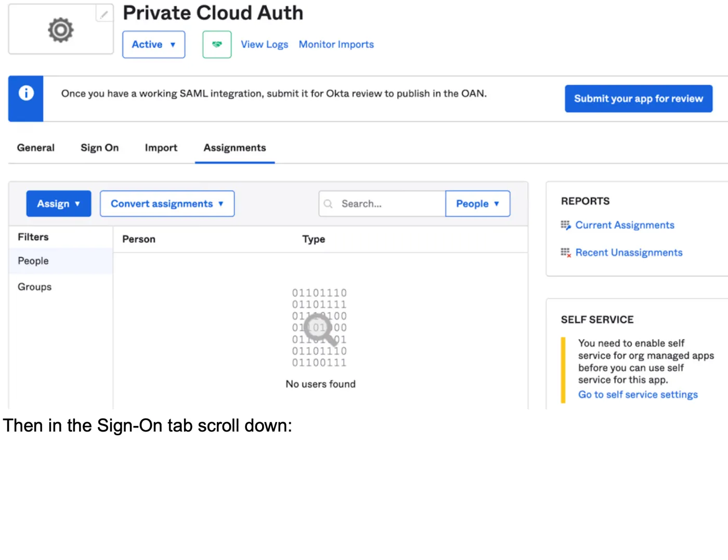Image resolution: width=728 pixels, height=560 pixels.
Task: Click the Private Cloud Auth title
Action: tap(213, 13)
